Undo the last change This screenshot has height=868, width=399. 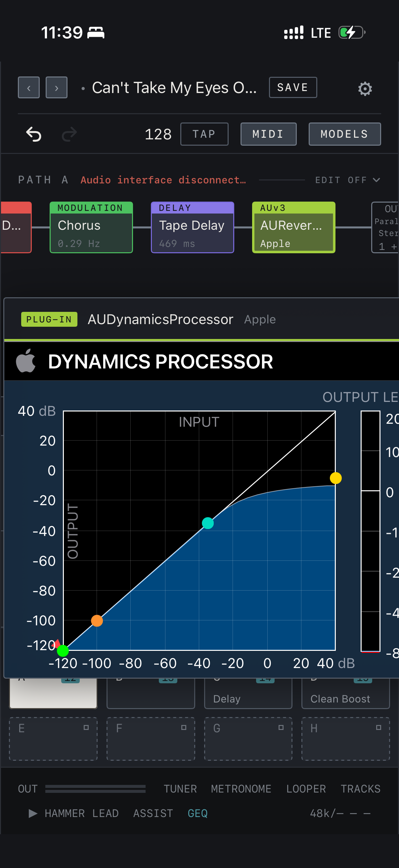[x=34, y=134]
